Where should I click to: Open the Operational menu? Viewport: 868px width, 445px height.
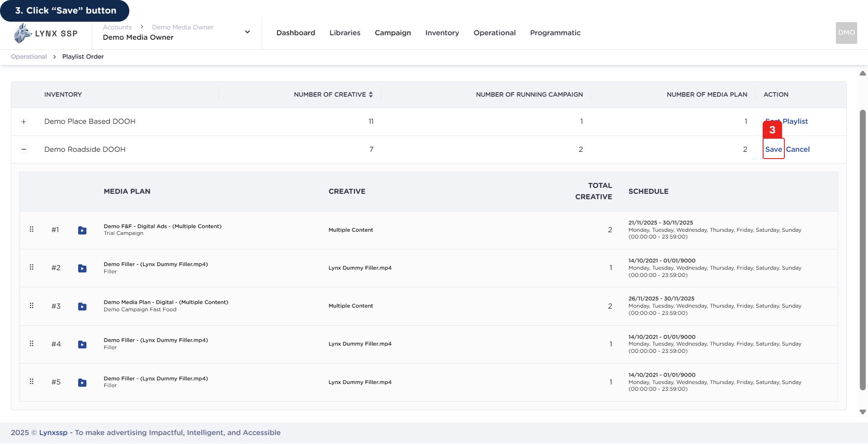coord(495,33)
